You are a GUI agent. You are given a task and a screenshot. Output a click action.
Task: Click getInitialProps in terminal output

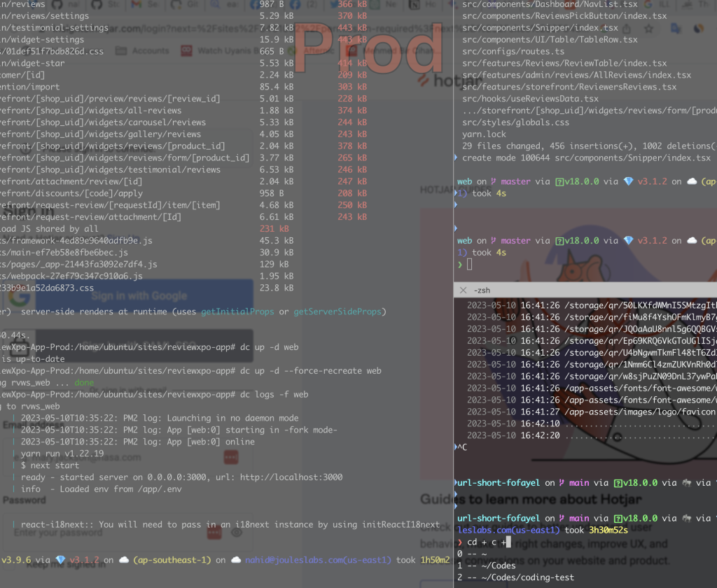coord(237,311)
